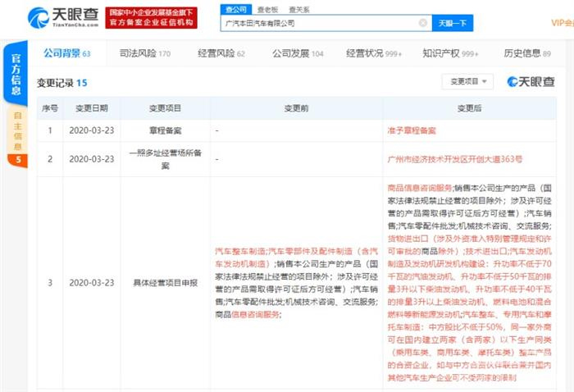Select the 官方信息 side tab

tap(16, 73)
